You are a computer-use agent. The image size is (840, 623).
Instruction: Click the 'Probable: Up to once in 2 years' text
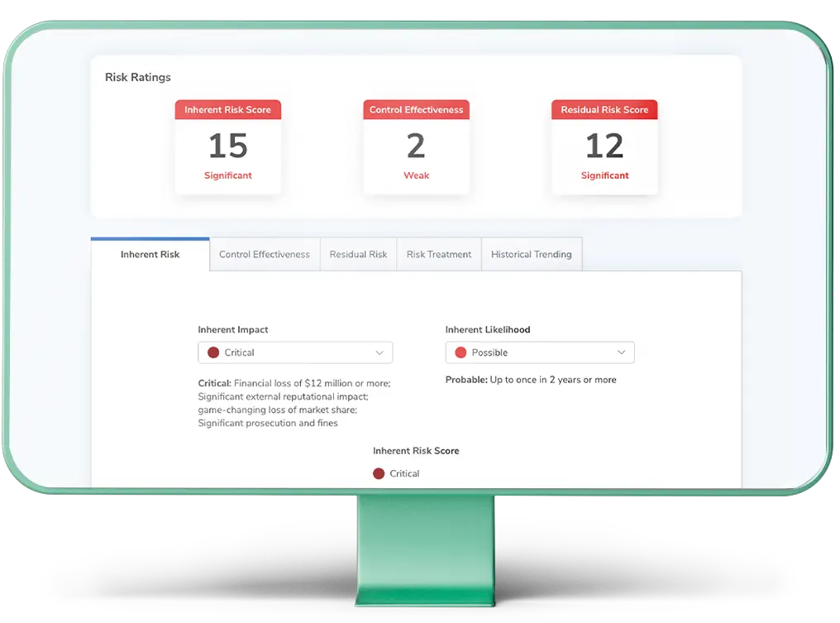(x=531, y=380)
